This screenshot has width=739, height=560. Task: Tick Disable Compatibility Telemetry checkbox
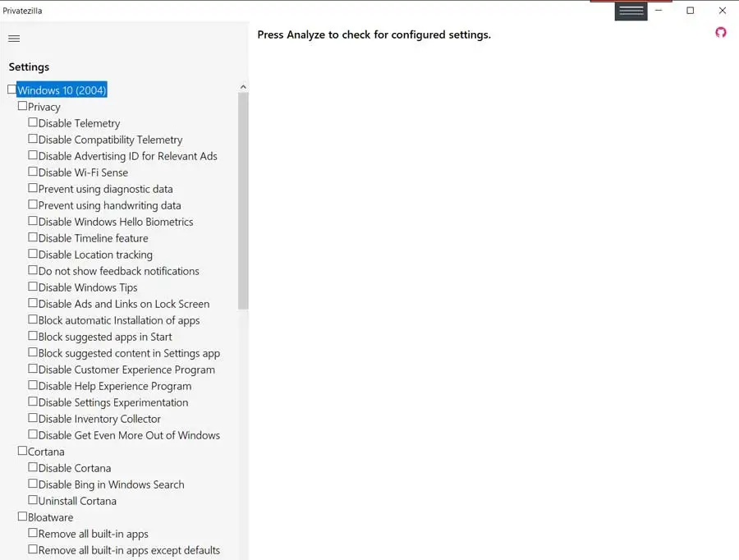(x=33, y=139)
